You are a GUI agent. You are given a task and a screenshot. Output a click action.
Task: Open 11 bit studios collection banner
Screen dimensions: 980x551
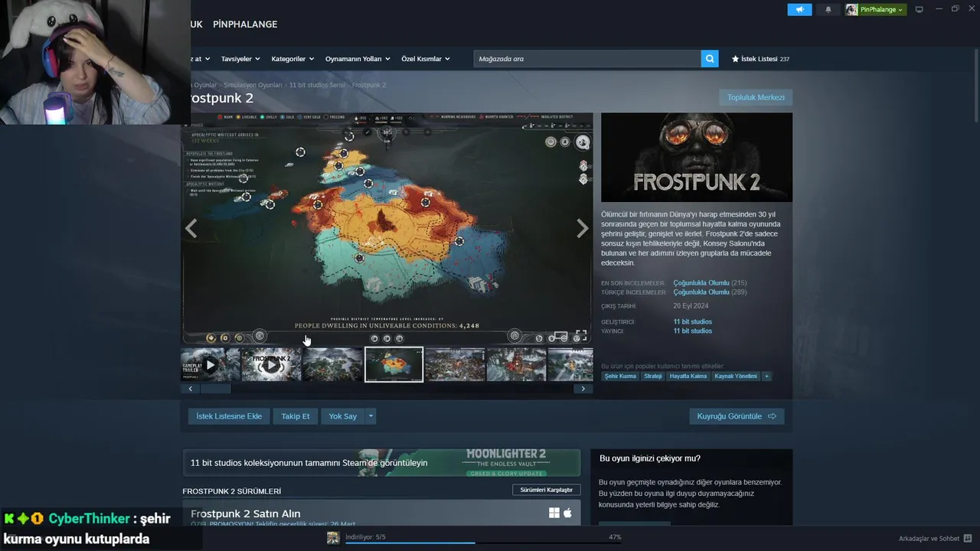381,463
